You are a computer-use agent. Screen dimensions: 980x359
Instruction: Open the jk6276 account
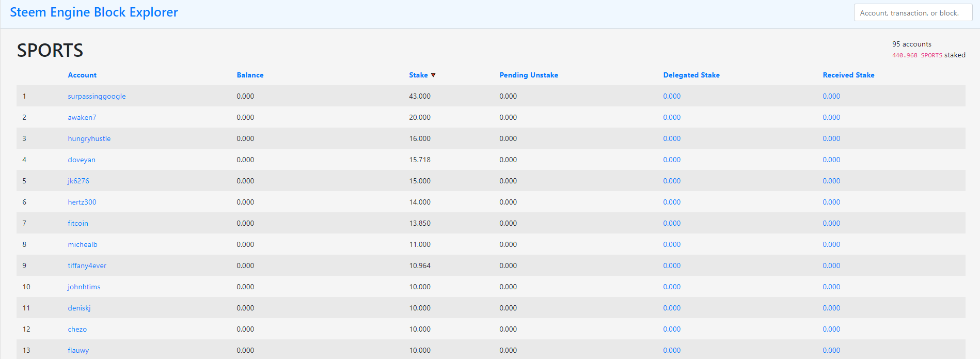click(78, 181)
